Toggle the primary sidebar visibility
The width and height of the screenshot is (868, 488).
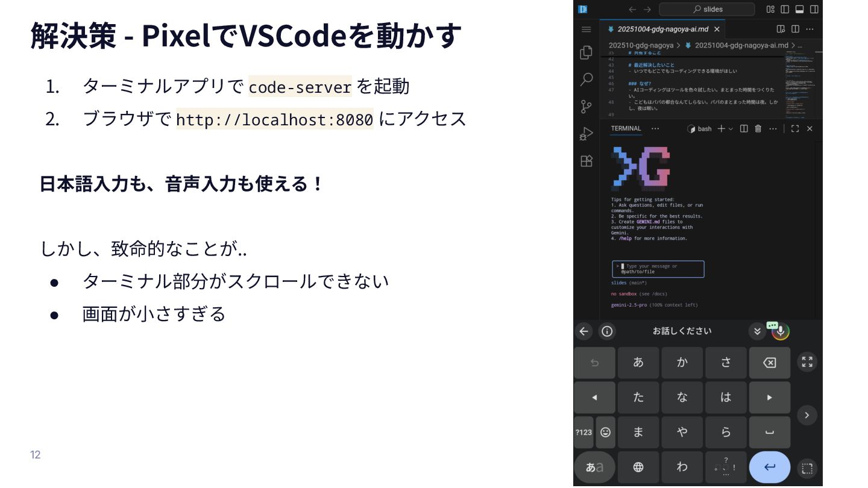pos(785,9)
